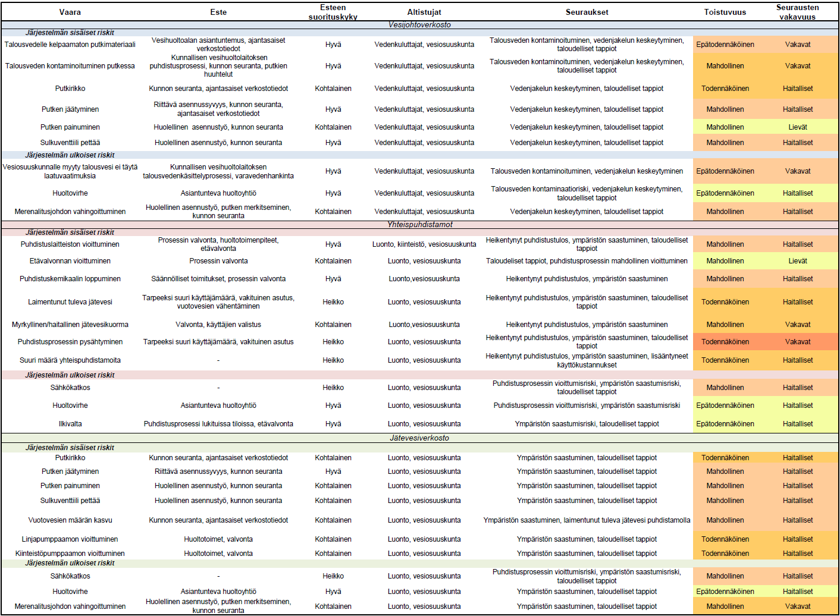Select 'Järjestelmän ulkoiset riskit' under Yhteispuhdistamot
The image size is (840, 616).
pyautogui.click(x=70, y=375)
